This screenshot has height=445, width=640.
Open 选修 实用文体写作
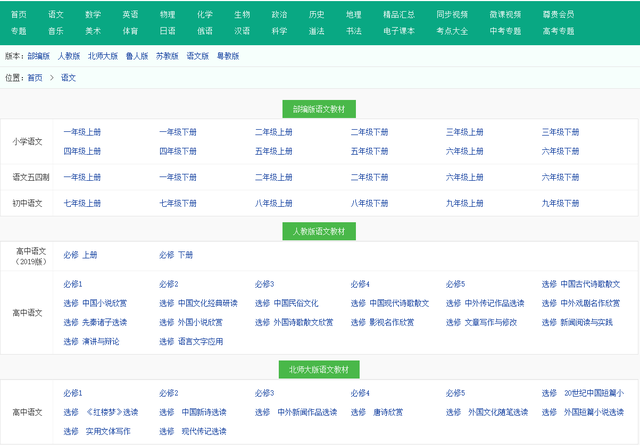click(97, 431)
